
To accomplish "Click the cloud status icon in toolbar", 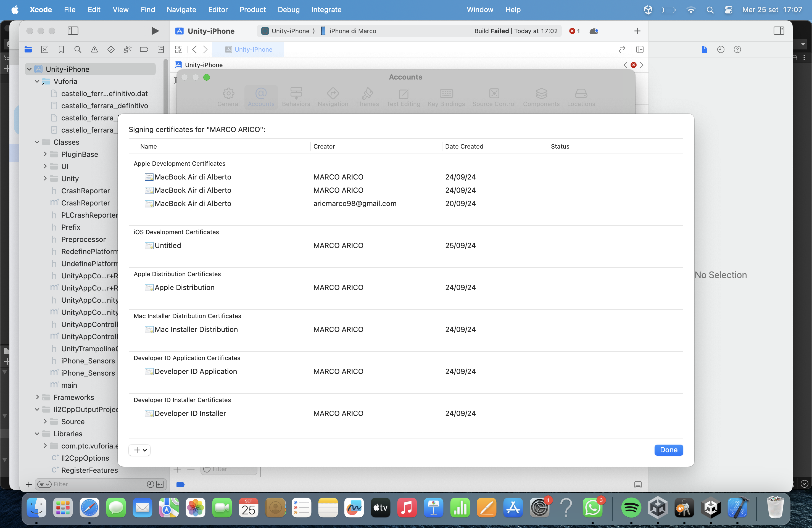I will (x=594, y=31).
